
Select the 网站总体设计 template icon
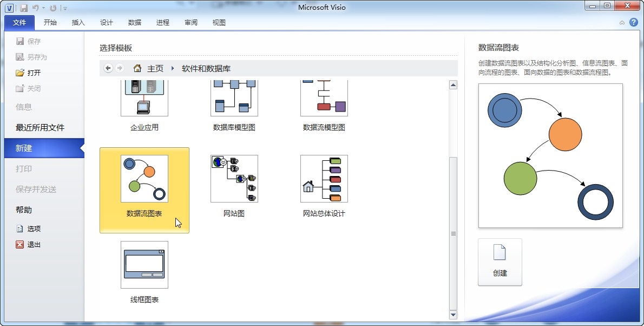click(324, 179)
